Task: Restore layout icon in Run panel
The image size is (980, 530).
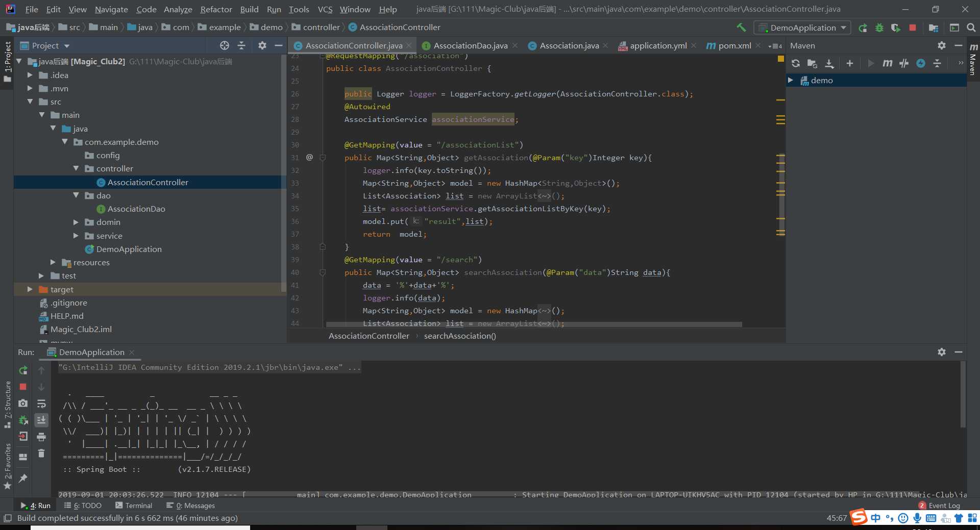Action: [x=23, y=457]
